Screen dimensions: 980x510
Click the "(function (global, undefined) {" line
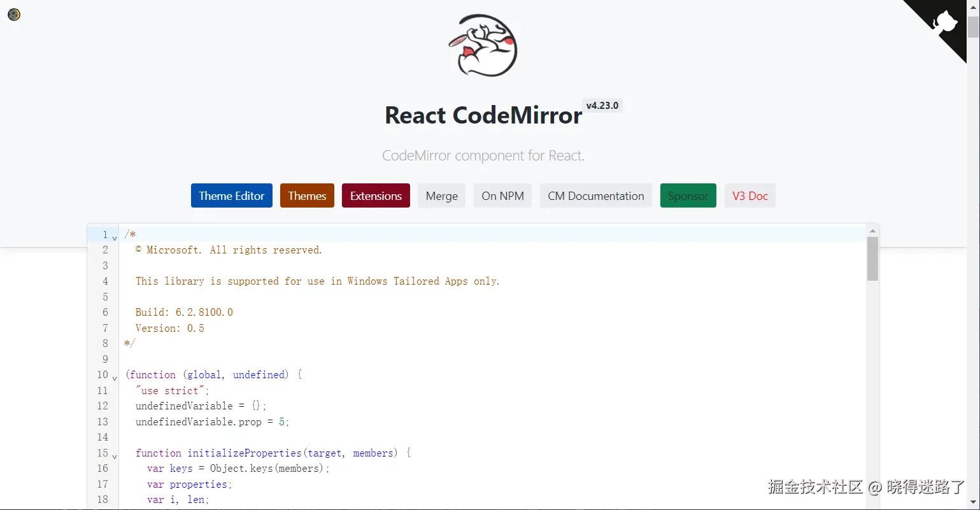coord(213,374)
